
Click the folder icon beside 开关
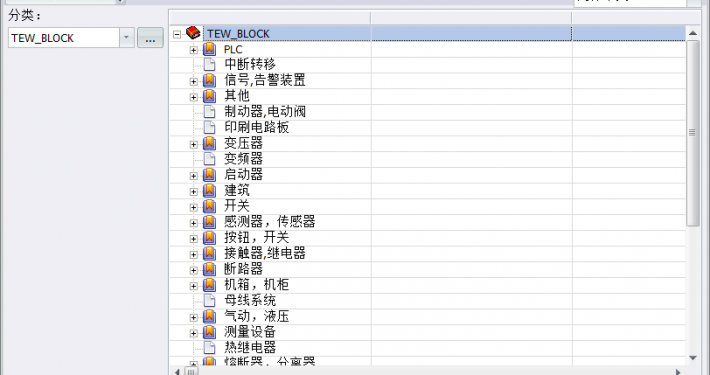[209, 206]
